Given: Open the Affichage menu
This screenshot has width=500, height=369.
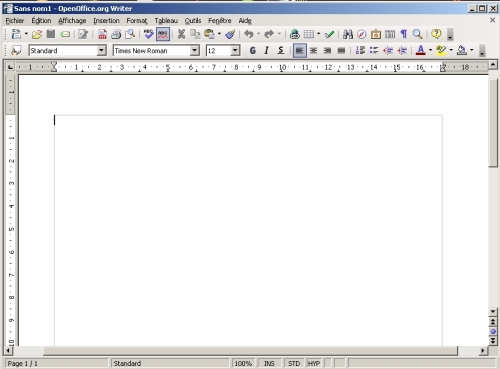Looking at the screenshot, I should [72, 21].
